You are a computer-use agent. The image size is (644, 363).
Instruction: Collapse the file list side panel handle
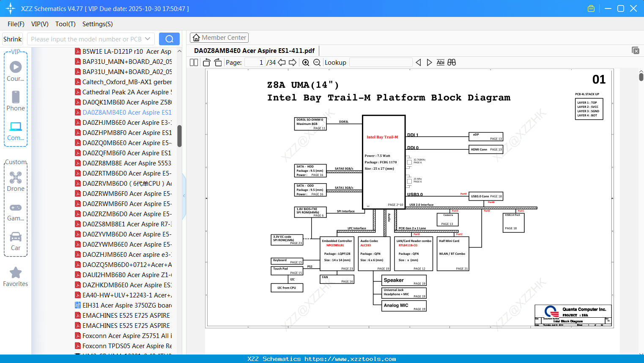click(184, 196)
